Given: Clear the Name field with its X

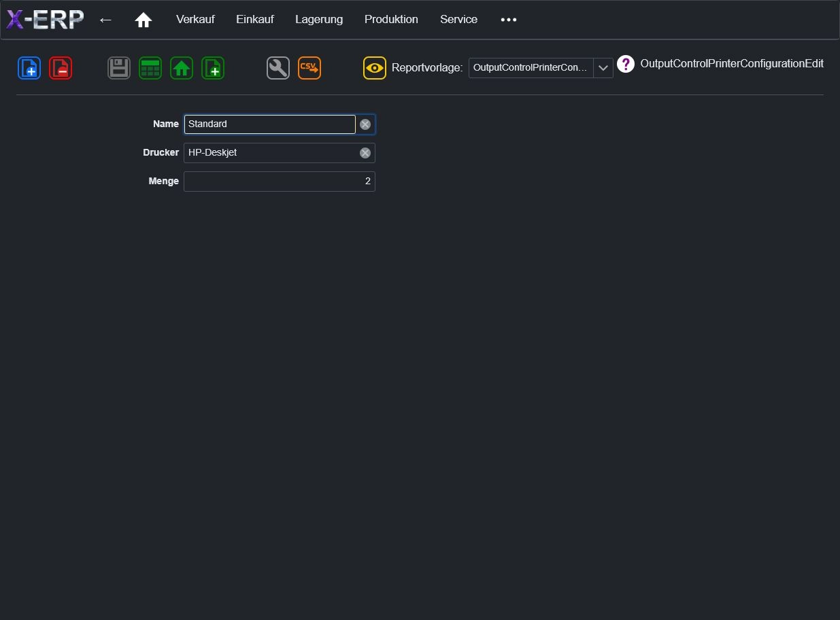Looking at the screenshot, I should pos(365,124).
